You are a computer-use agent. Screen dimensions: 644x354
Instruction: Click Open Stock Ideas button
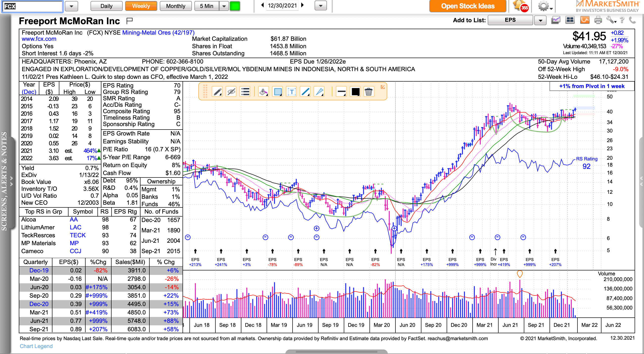(x=468, y=6)
